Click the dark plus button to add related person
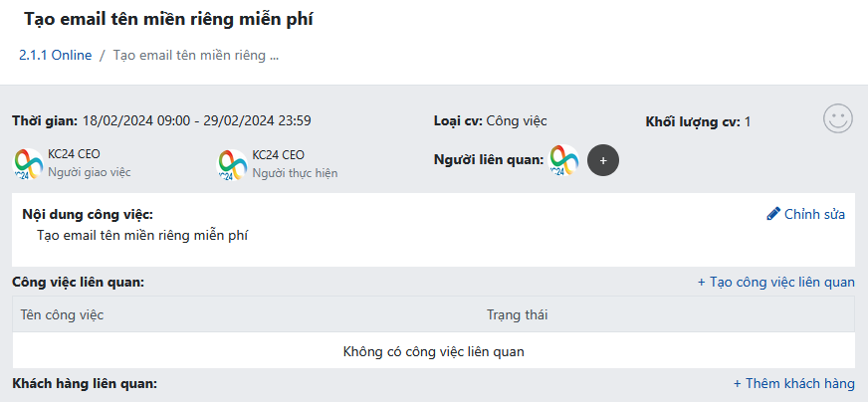The height and width of the screenshot is (402, 868). click(603, 160)
